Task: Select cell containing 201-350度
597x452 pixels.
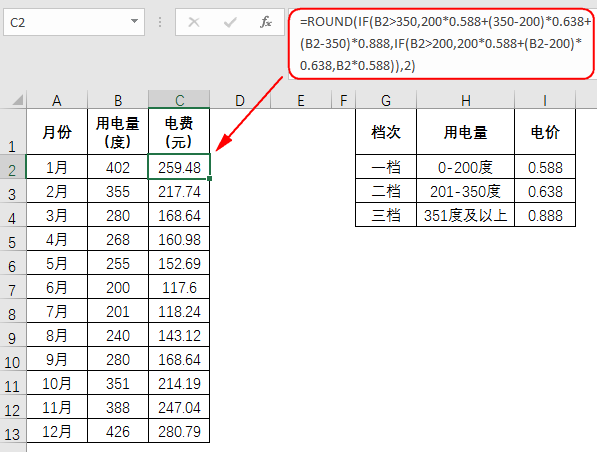Action: 466,191
